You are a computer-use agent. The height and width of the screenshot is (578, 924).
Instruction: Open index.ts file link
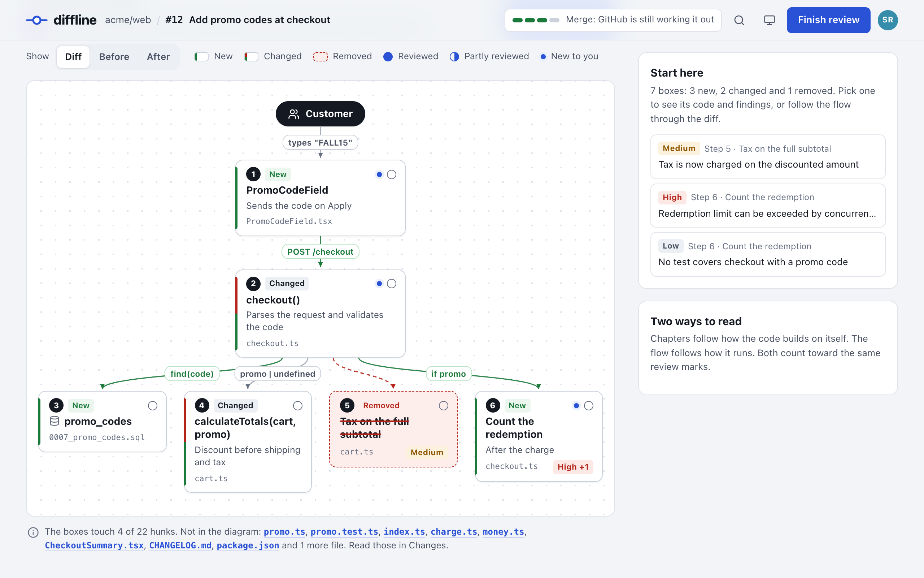tap(404, 532)
